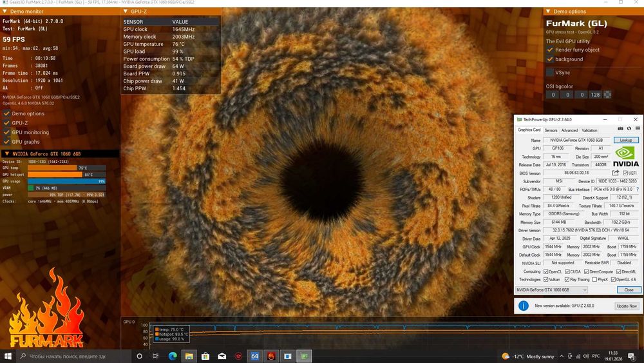
Task: Click the GPU-Z Close button
Action: pyautogui.click(x=629, y=290)
